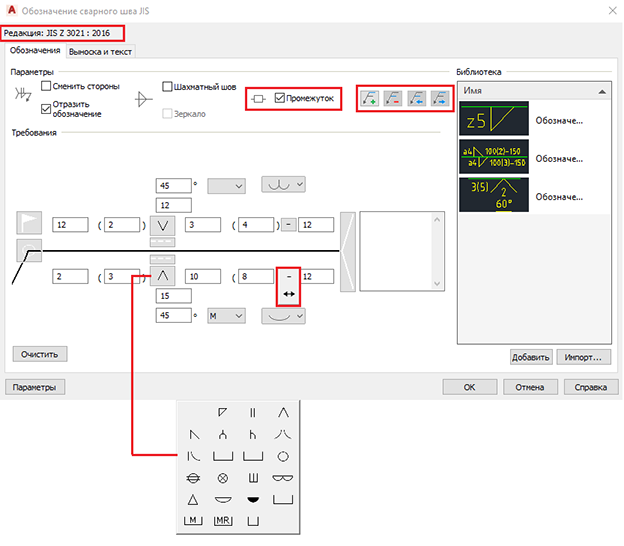The height and width of the screenshot is (546, 624).
Task: Click the field containing value 10
Action: [x=203, y=277]
